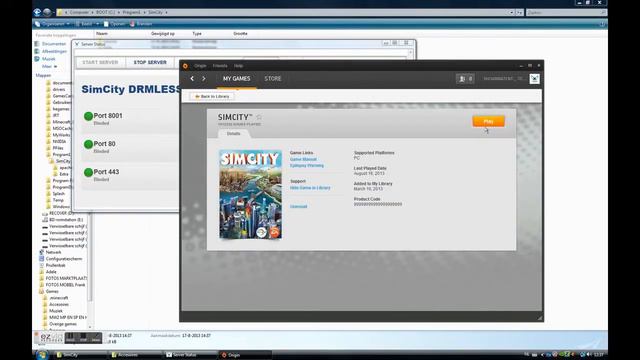Image resolution: width=640 pixels, height=360 pixels.
Task: Open the friends list icon in Origin header
Action: [x=465, y=79]
